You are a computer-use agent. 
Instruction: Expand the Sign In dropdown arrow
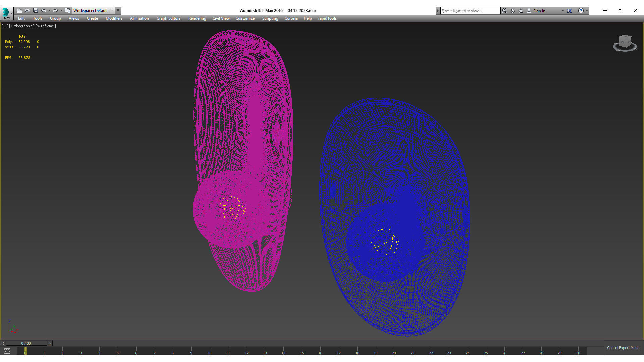click(562, 11)
